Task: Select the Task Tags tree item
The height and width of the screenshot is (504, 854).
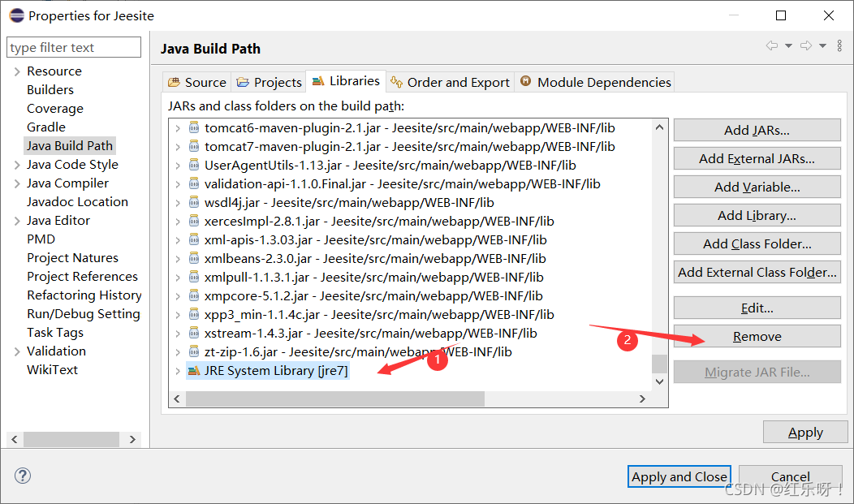Action: pyautogui.click(x=55, y=333)
